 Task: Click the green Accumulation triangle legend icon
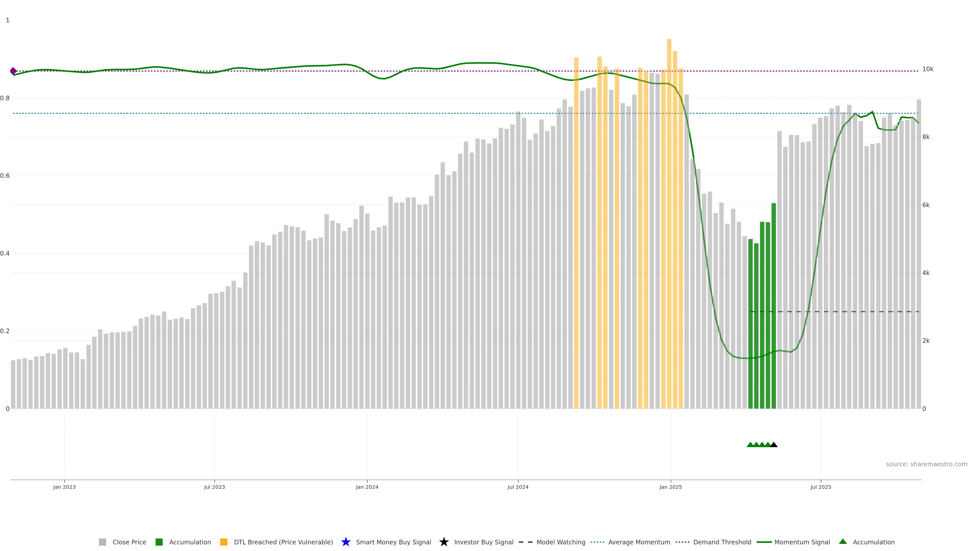click(x=843, y=542)
